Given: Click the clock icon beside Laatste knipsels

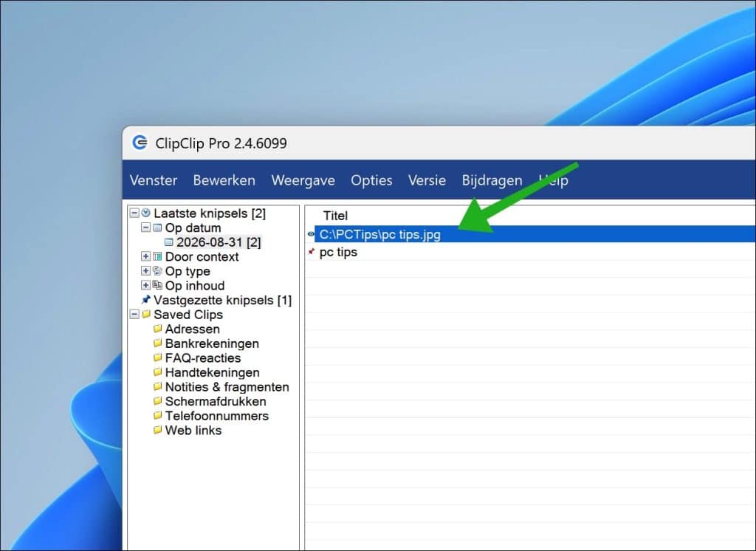Looking at the screenshot, I should point(145,213).
